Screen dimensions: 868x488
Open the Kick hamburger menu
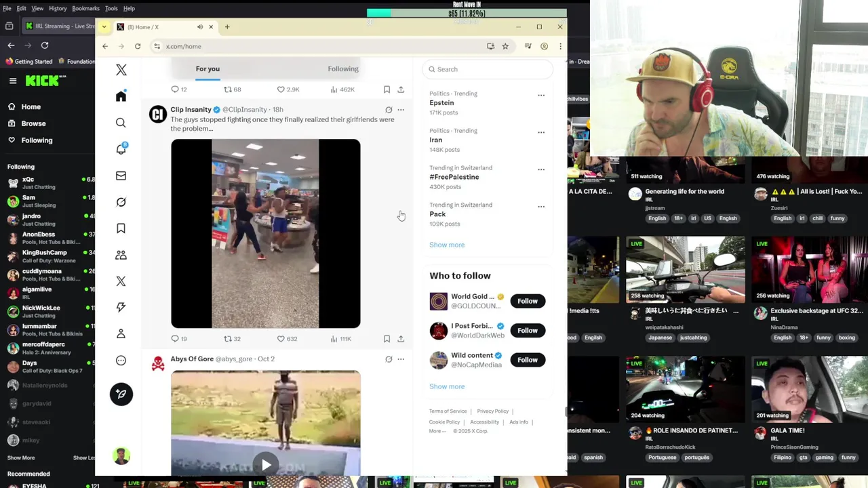tap(13, 81)
